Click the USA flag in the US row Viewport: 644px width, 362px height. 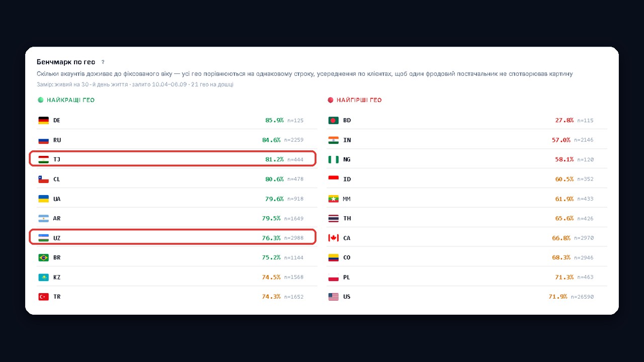333,297
